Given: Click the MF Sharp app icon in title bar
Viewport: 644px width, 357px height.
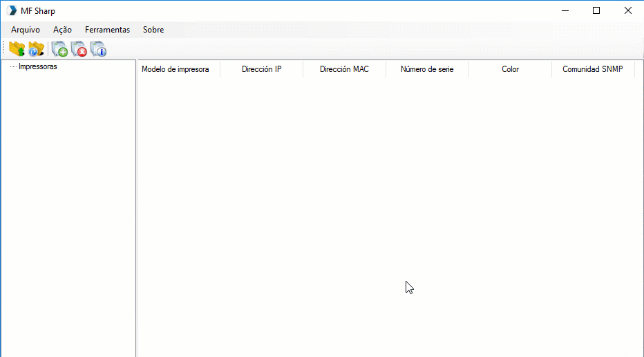Looking at the screenshot, I should point(11,10).
